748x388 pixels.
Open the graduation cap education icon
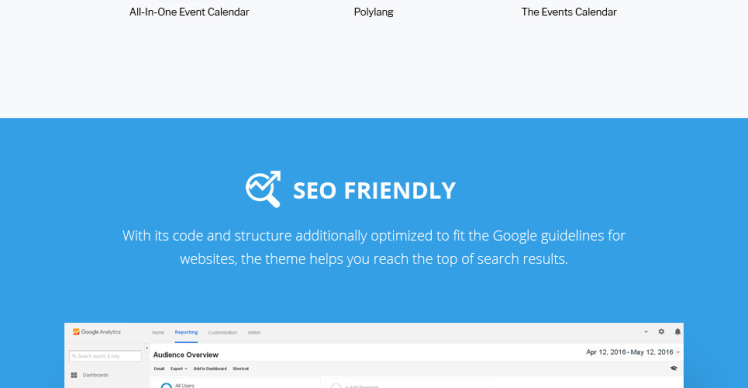click(x=674, y=368)
